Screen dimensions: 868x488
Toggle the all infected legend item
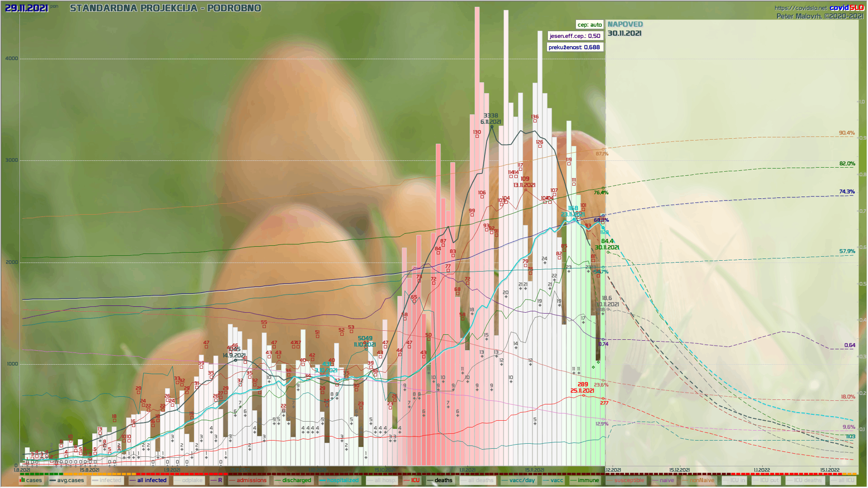[x=148, y=480]
